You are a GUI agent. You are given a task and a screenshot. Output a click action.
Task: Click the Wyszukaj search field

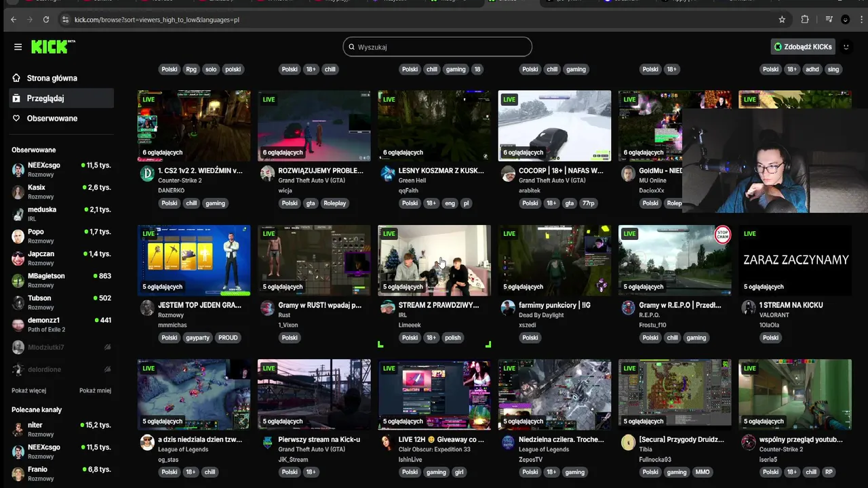coord(437,47)
